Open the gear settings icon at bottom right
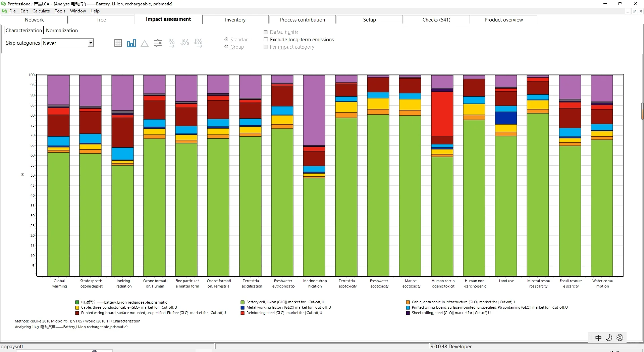Screen dimensions: 644x352 coord(620,338)
